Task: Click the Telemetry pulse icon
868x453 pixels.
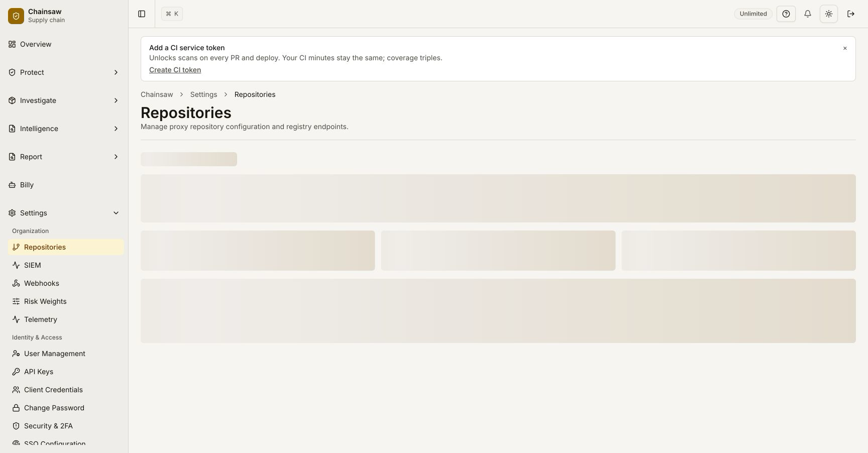Action: [x=16, y=319]
